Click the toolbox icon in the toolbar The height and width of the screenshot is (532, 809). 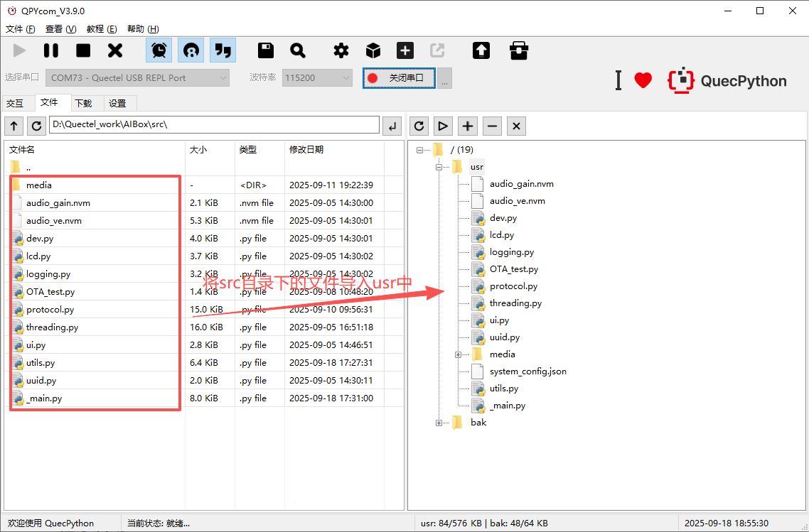(x=519, y=50)
